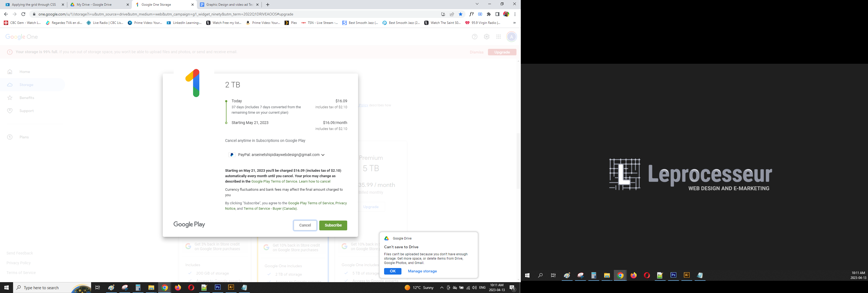Click the Subscribe button
The width and height of the screenshot is (868, 293).
[333, 225]
